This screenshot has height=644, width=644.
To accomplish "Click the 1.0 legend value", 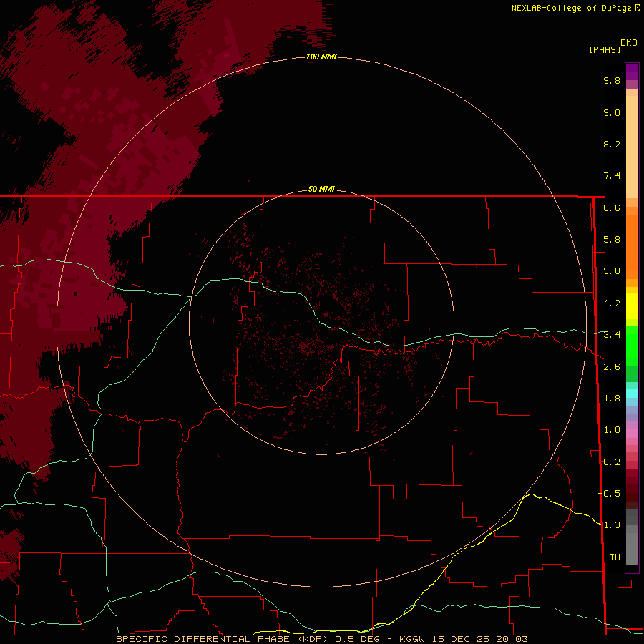I will [x=612, y=430].
